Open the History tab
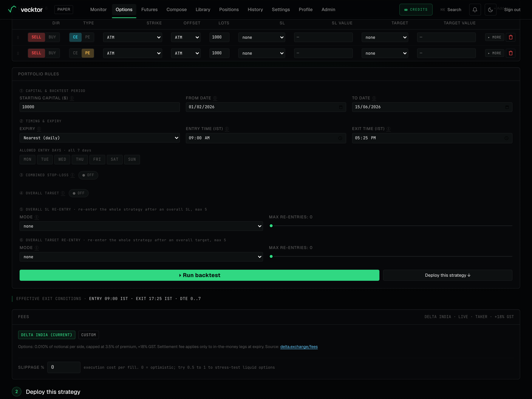The height and width of the screenshot is (399, 532). click(x=255, y=10)
